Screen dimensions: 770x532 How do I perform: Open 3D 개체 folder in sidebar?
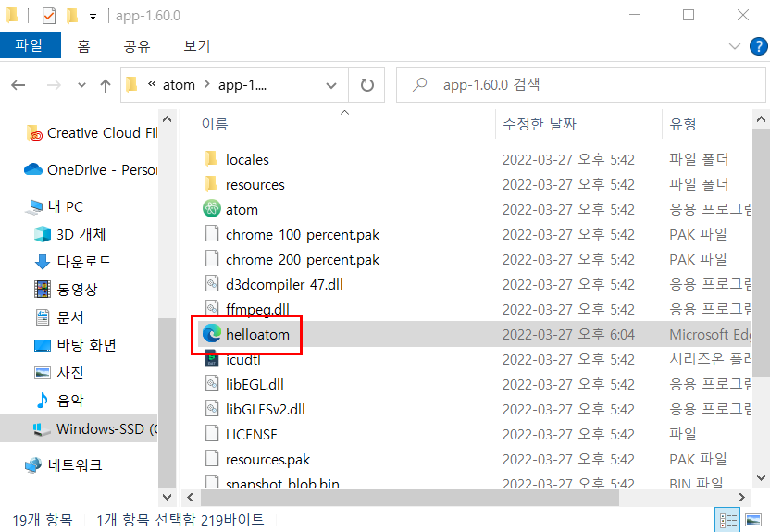(69, 234)
